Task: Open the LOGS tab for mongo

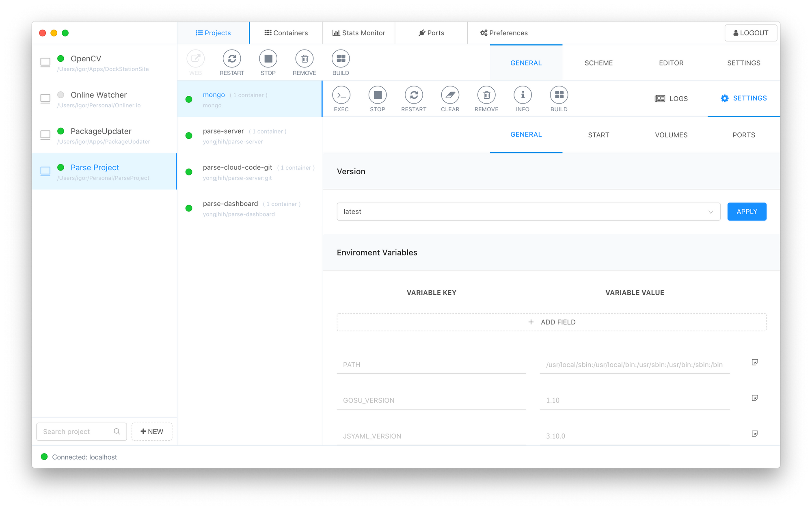Action: [x=671, y=99]
